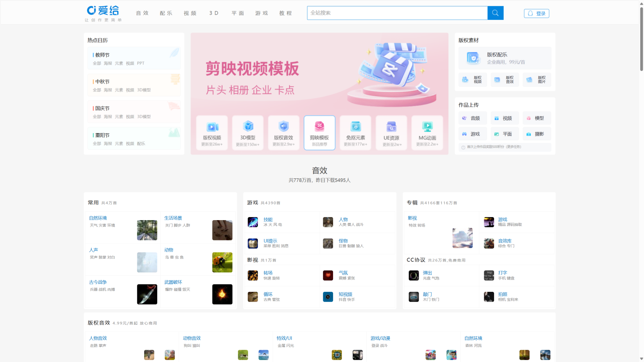This screenshot has width=644, height=362.
Task: Open the 自然环境 common sounds link
Action: pyautogui.click(x=98, y=218)
